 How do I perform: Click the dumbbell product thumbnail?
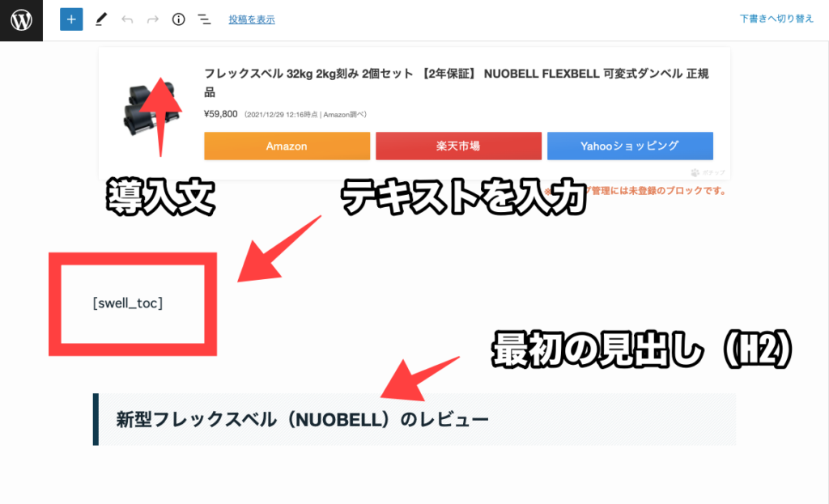tap(151, 111)
